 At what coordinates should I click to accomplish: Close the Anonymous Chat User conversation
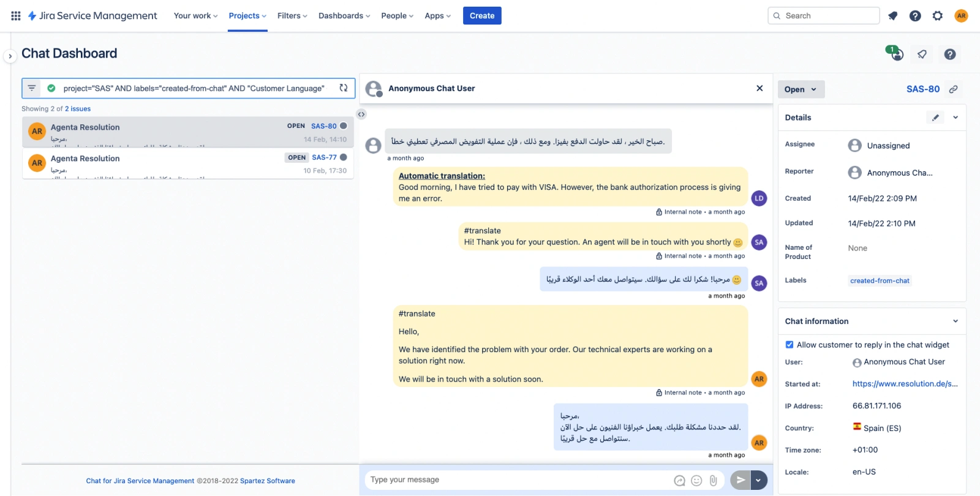click(x=759, y=88)
